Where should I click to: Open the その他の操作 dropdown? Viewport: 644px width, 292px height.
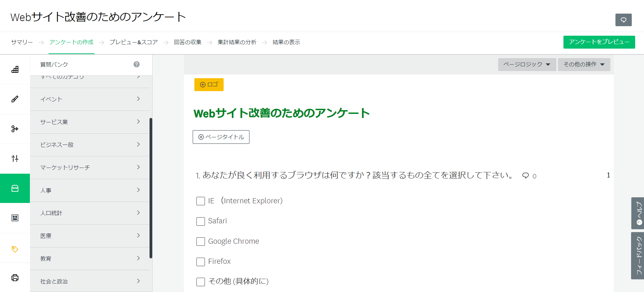(x=584, y=64)
